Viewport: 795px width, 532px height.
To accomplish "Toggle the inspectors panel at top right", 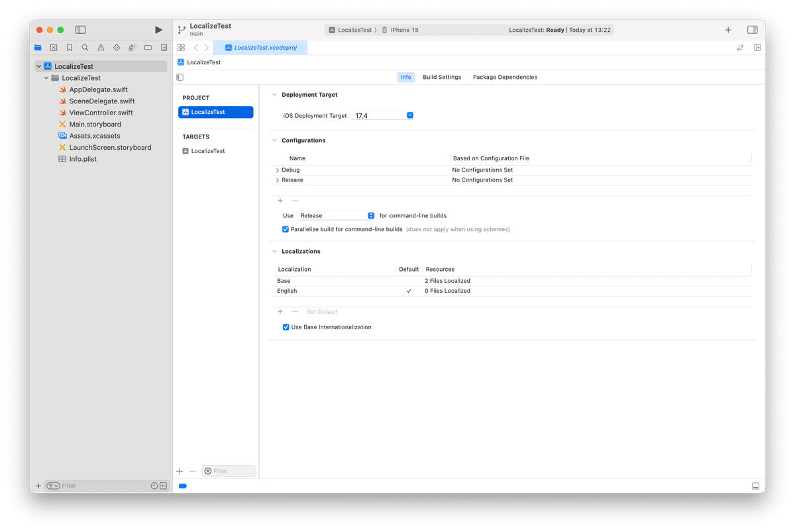I will (x=752, y=30).
